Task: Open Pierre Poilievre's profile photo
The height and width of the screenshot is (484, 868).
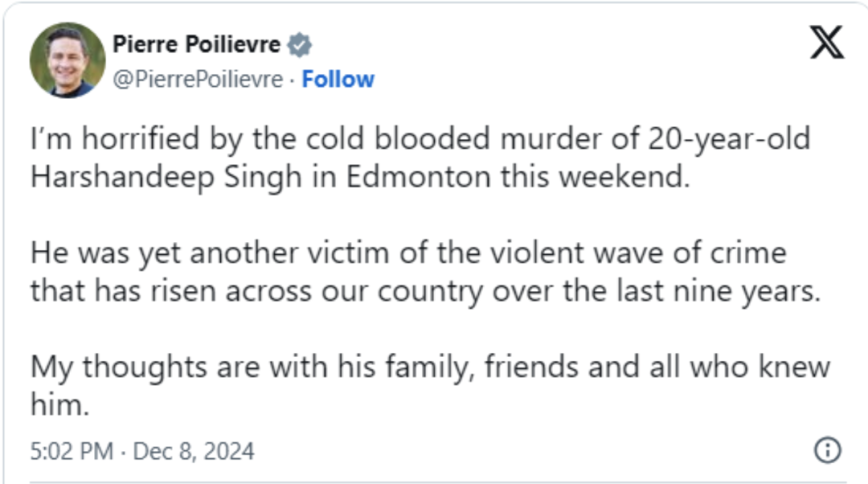Action: click(x=68, y=60)
